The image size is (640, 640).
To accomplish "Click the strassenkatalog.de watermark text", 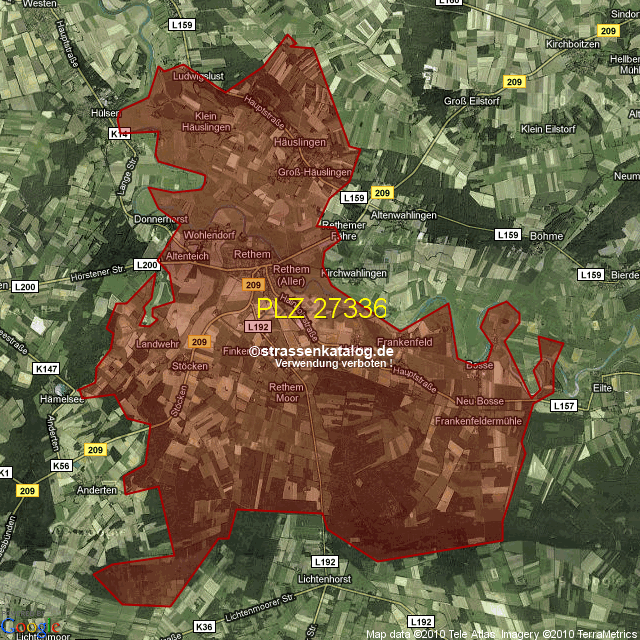I will (x=322, y=351).
